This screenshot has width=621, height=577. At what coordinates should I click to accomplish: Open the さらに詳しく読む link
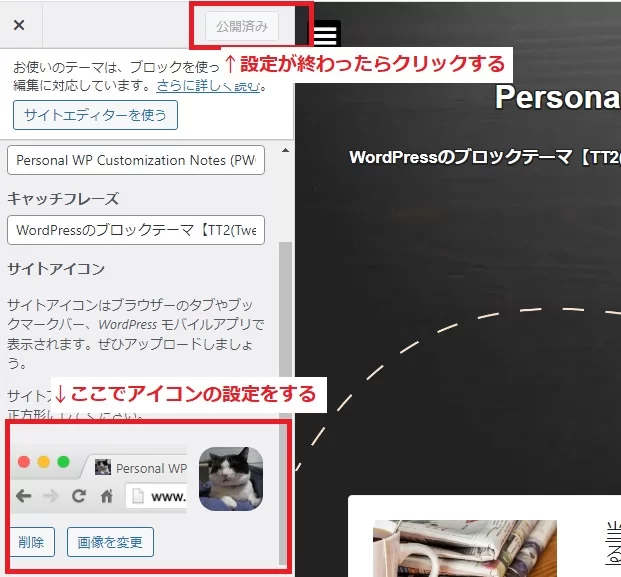pos(208,86)
